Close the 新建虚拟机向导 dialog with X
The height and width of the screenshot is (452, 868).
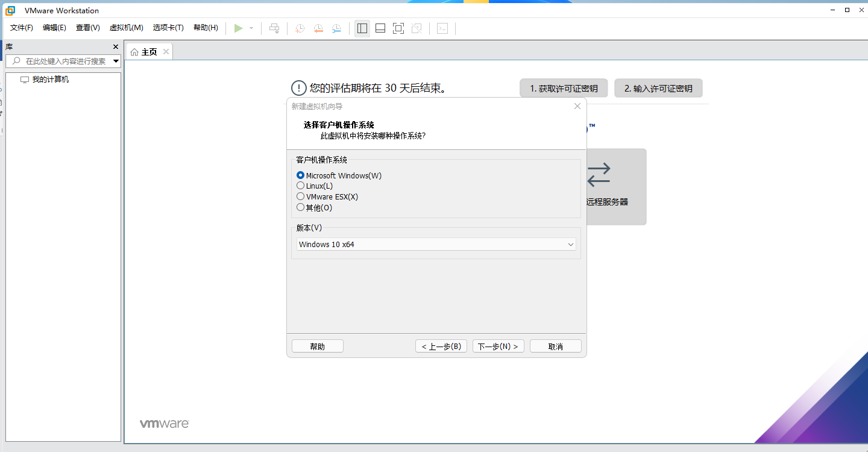coord(577,106)
